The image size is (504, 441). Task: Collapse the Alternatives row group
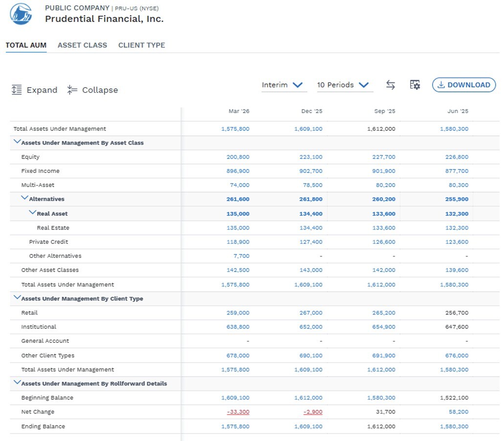pyautogui.click(x=25, y=198)
